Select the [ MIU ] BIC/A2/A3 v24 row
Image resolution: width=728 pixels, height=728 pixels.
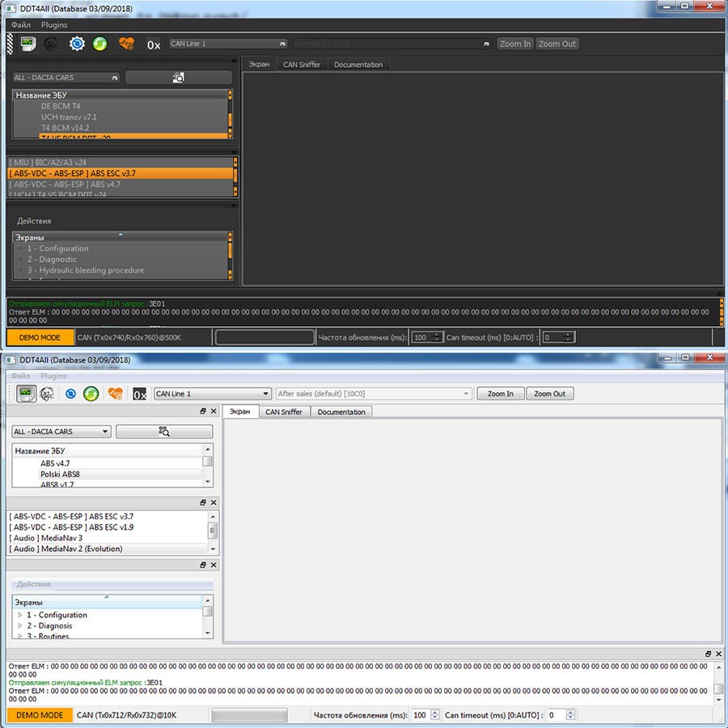120,163
